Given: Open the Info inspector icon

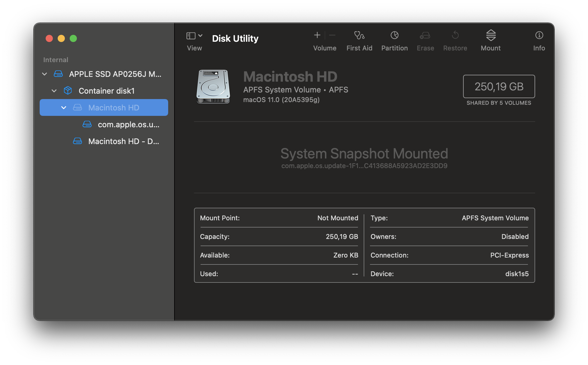Looking at the screenshot, I should tap(539, 35).
